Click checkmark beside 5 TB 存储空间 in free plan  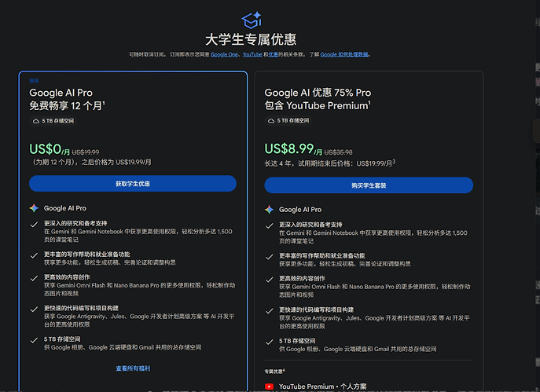pos(34,340)
